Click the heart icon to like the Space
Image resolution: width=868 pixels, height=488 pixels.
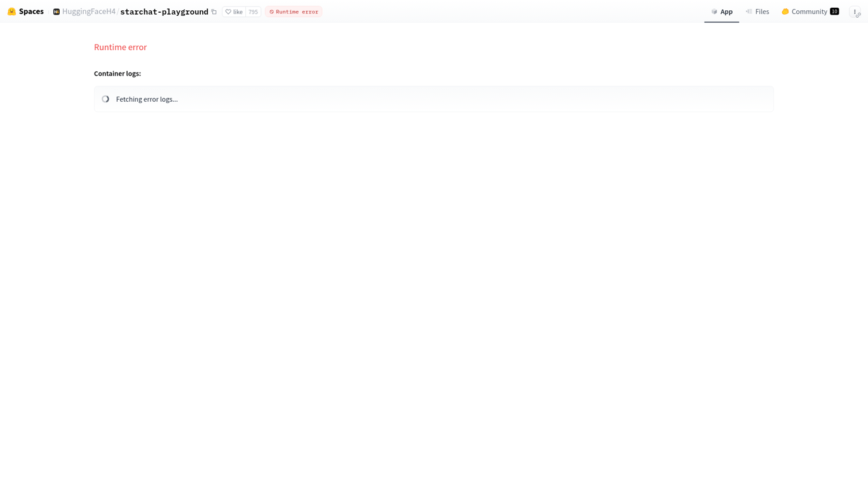[x=228, y=11]
